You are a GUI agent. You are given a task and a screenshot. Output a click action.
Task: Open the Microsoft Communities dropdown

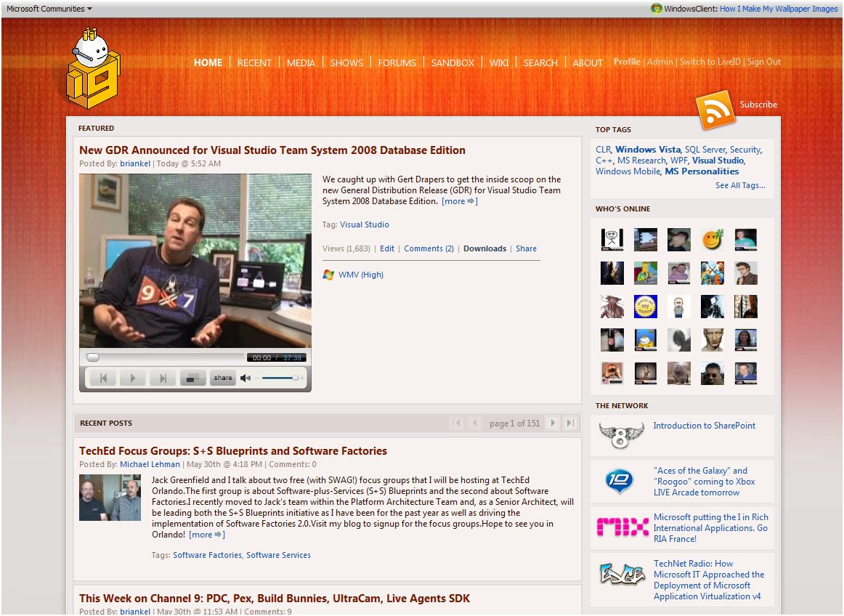click(49, 9)
